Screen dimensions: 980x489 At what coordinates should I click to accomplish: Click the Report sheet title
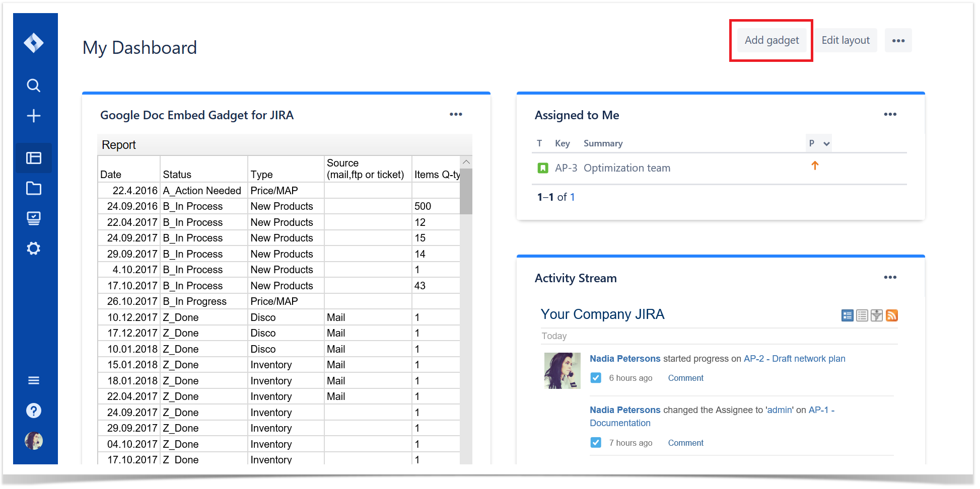coord(119,145)
